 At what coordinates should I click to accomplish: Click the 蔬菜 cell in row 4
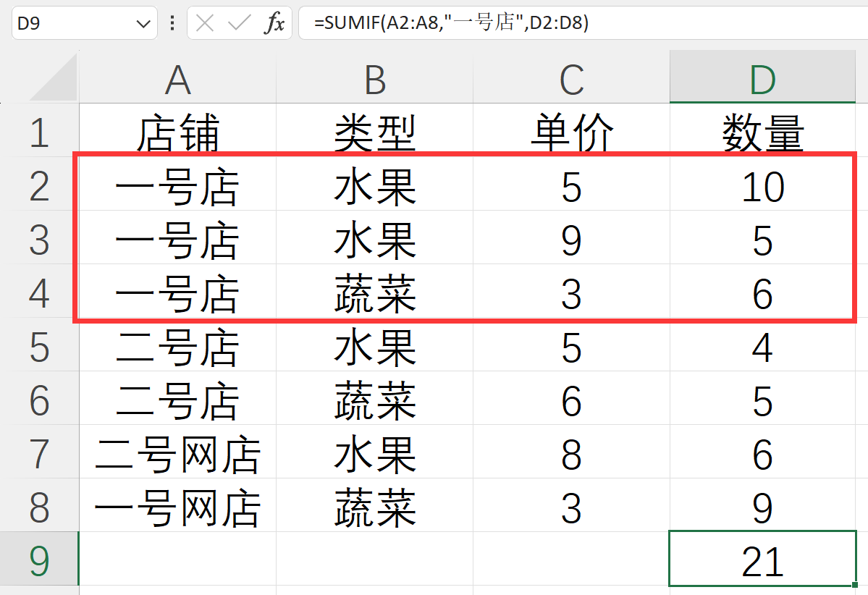(x=374, y=294)
